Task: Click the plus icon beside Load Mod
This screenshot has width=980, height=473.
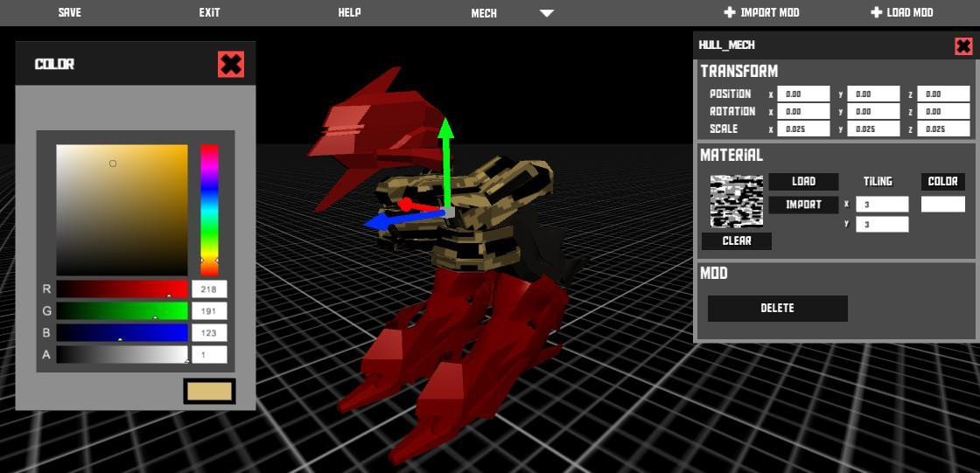Action: point(876,12)
